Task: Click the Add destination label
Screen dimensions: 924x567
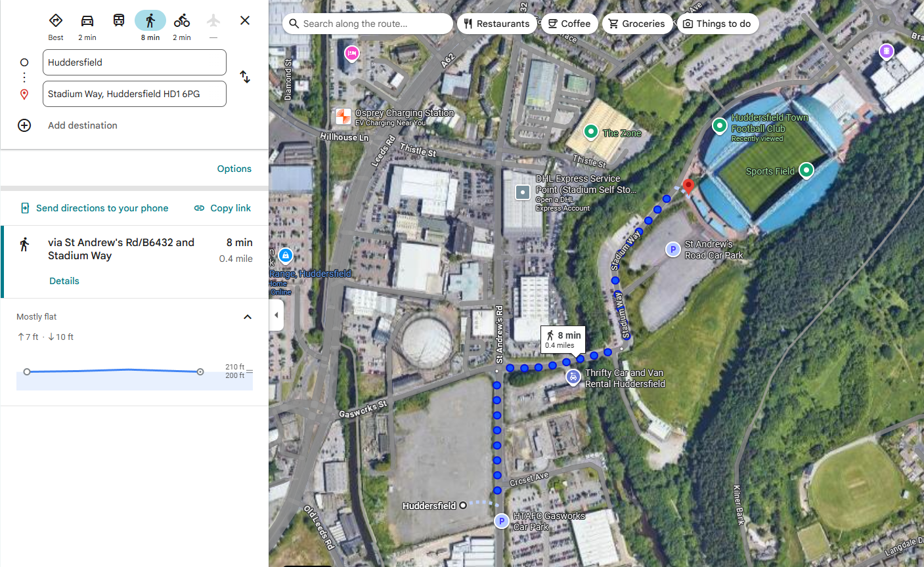Action: (83, 125)
